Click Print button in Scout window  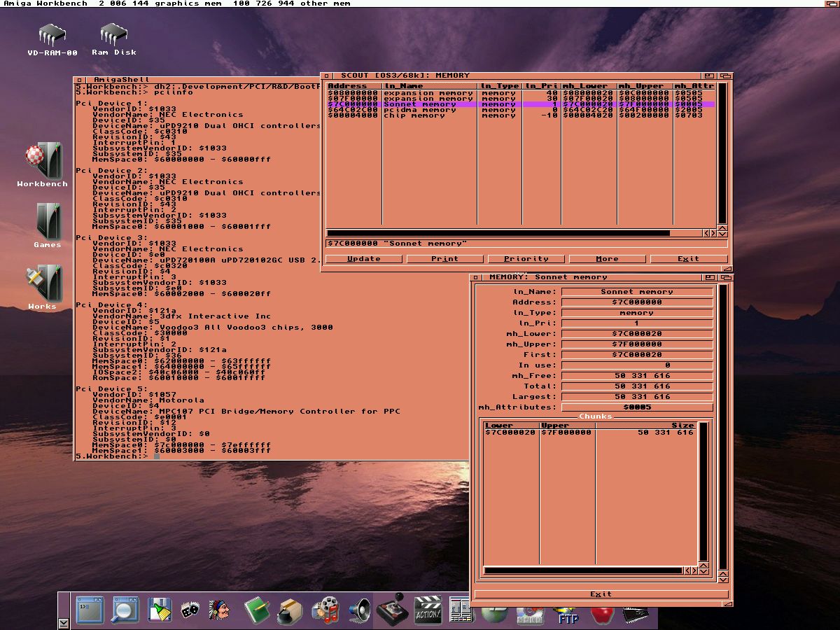pyautogui.click(x=445, y=259)
